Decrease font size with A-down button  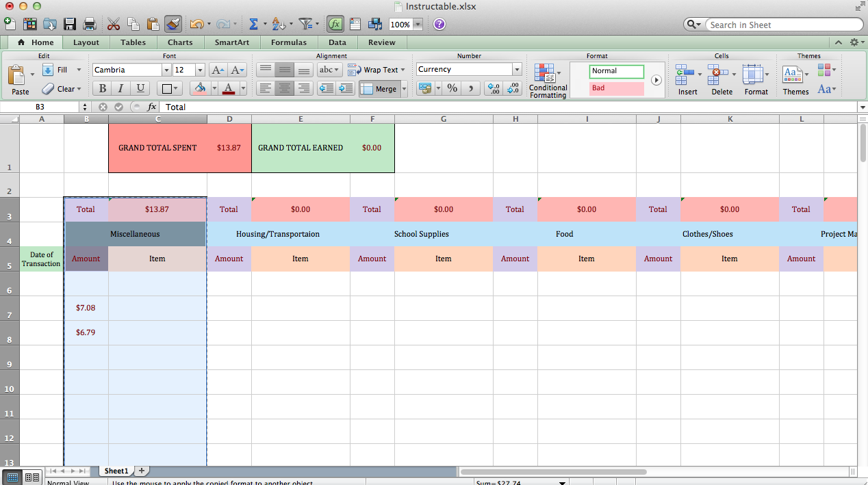[238, 70]
